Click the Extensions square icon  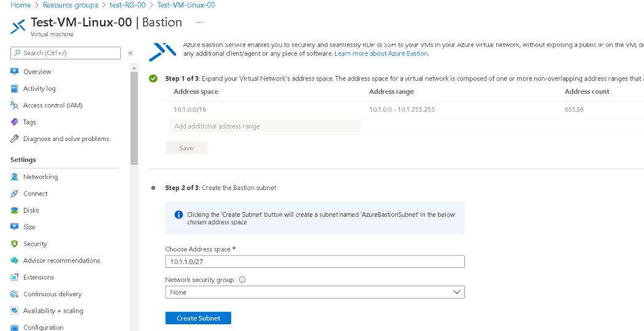[x=14, y=277]
